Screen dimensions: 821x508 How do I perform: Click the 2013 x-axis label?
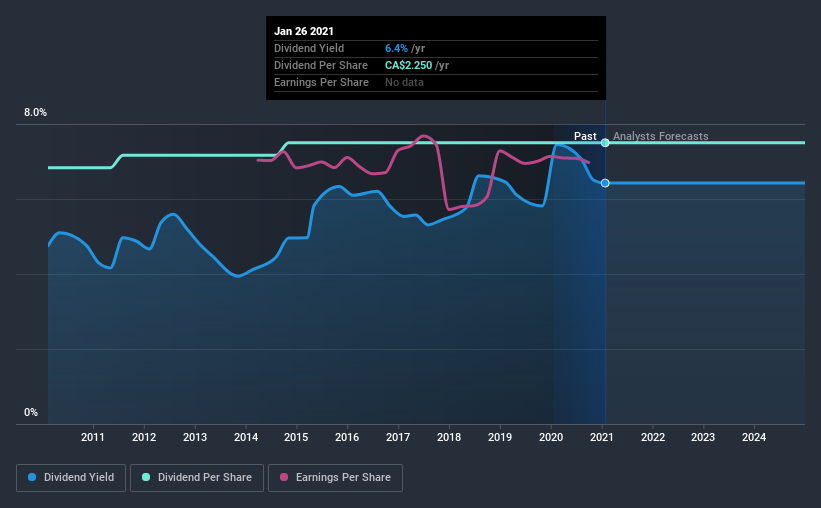(x=195, y=437)
